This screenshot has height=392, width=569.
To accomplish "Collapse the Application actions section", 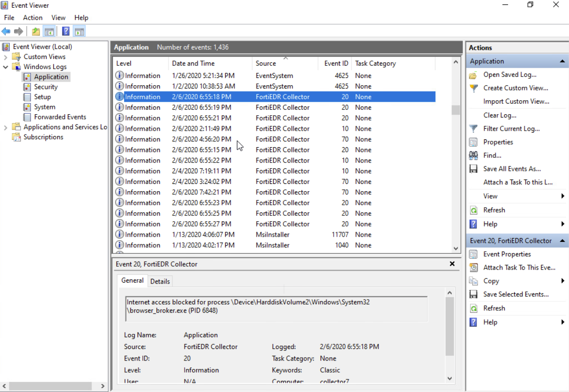I will [562, 61].
